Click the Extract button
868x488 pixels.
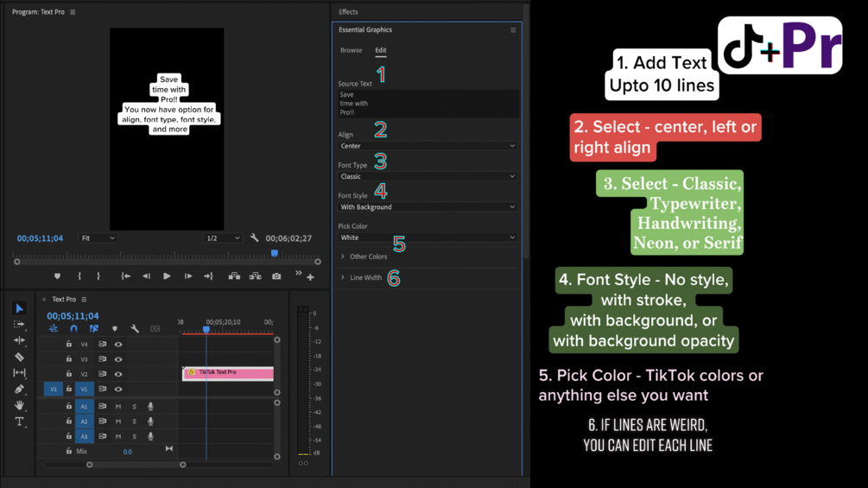255,276
